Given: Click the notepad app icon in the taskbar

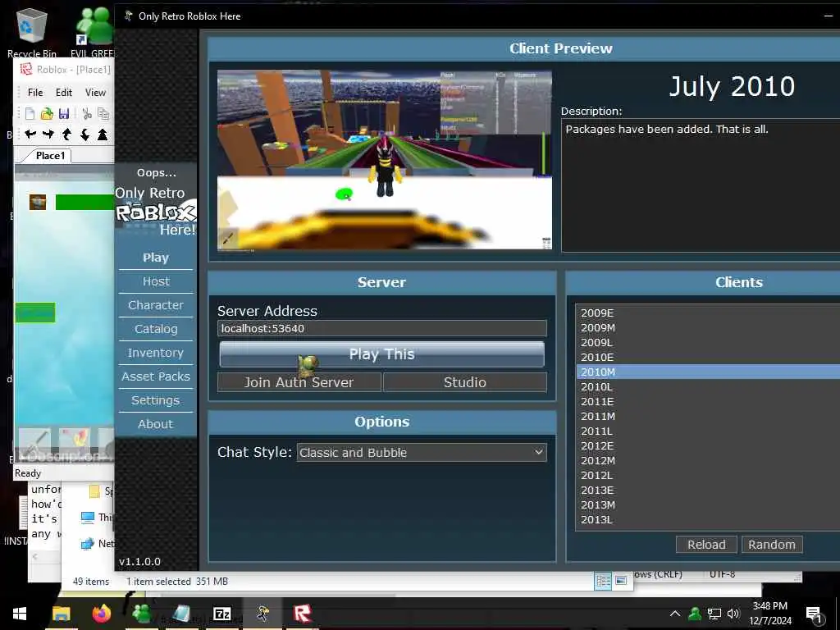Looking at the screenshot, I should click(181, 614).
